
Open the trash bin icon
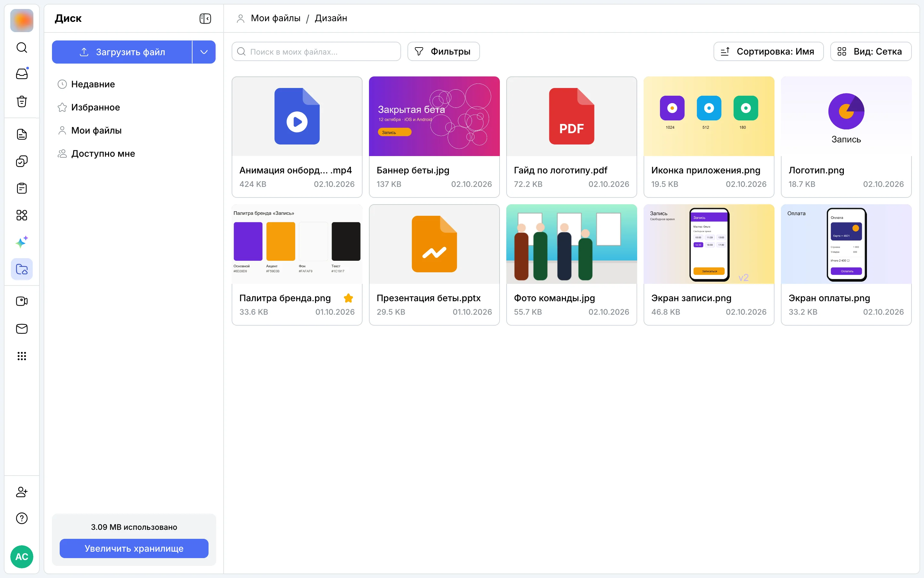(x=22, y=101)
